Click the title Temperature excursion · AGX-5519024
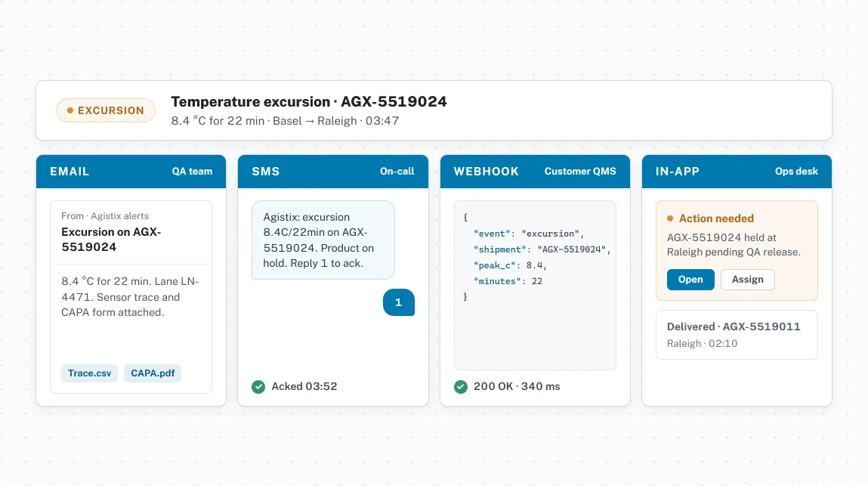The width and height of the screenshot is (868, 486). (309, 102)
